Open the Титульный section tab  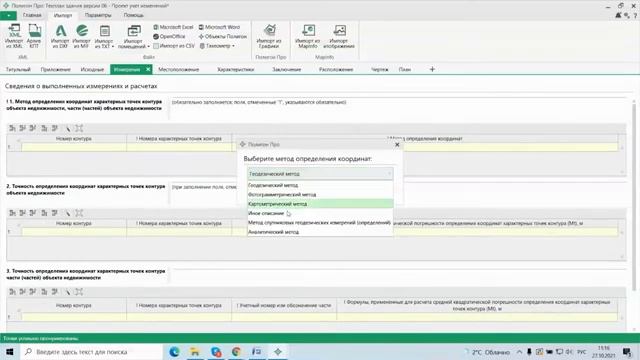pos(18,69)
